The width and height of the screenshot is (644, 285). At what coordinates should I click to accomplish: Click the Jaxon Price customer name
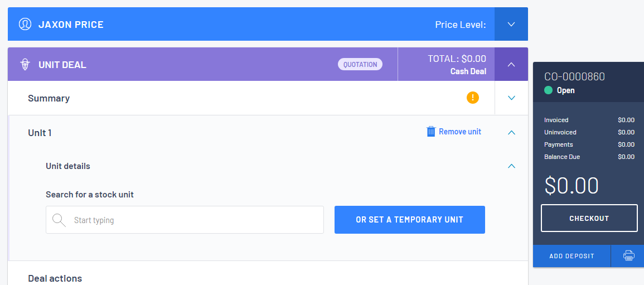(x=71, y=25)
